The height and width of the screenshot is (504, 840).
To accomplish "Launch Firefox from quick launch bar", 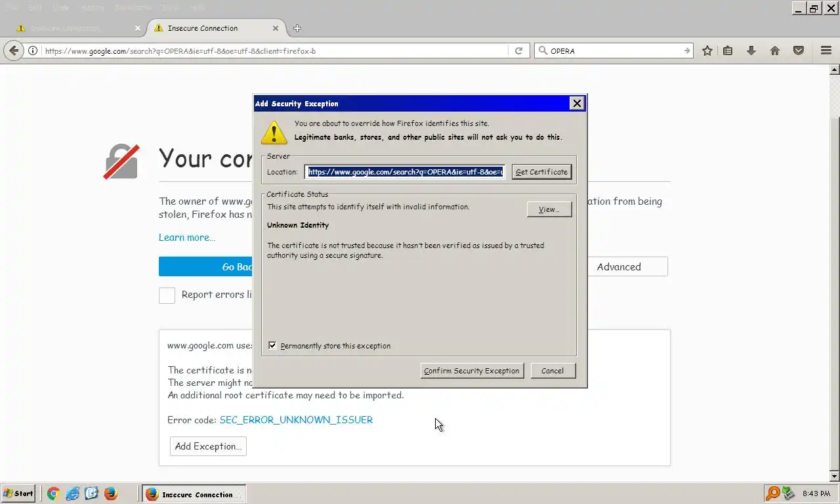I will pos(111,493).
